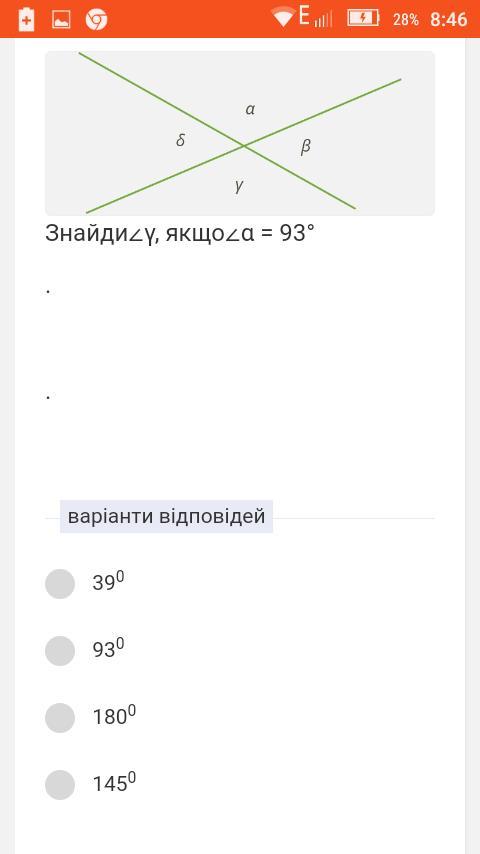Select the 93° answer radio button
Screen dimensions: 480x854
60,651
